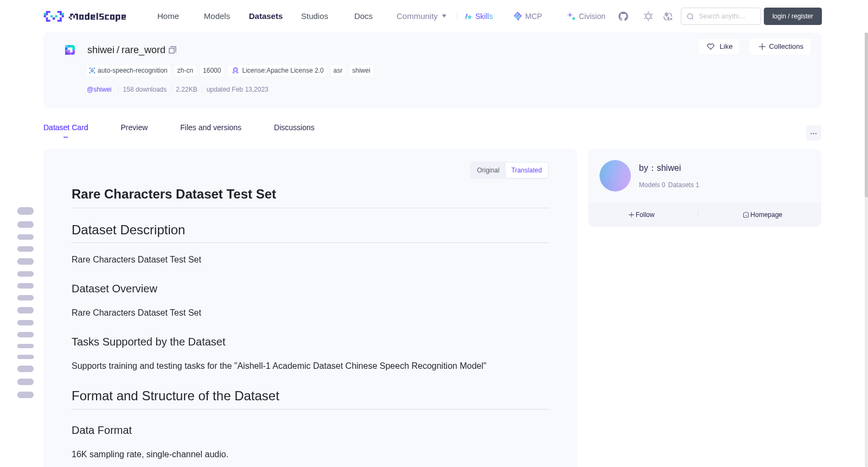Image resolution: width=868 pixels, height=467 pixels.
Task: Open the Docs menu item
Action: pos(363,16)
